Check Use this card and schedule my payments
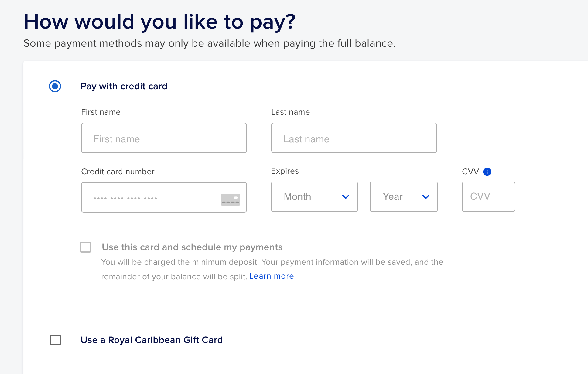The height and width of the screenshot is (374, 588). click(x=86, y=247)
